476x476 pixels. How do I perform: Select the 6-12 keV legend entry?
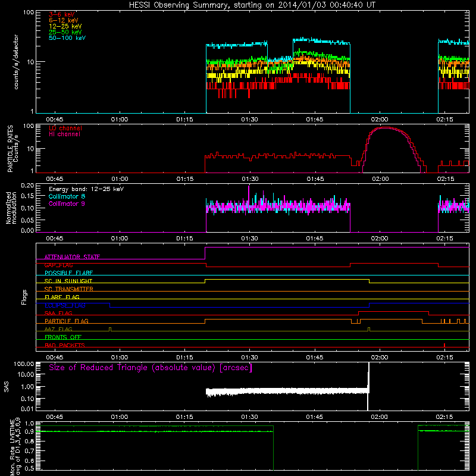click(64, 20)
